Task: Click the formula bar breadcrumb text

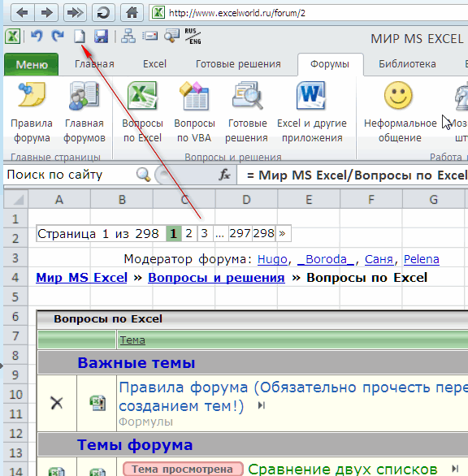Action: [357, 175]
